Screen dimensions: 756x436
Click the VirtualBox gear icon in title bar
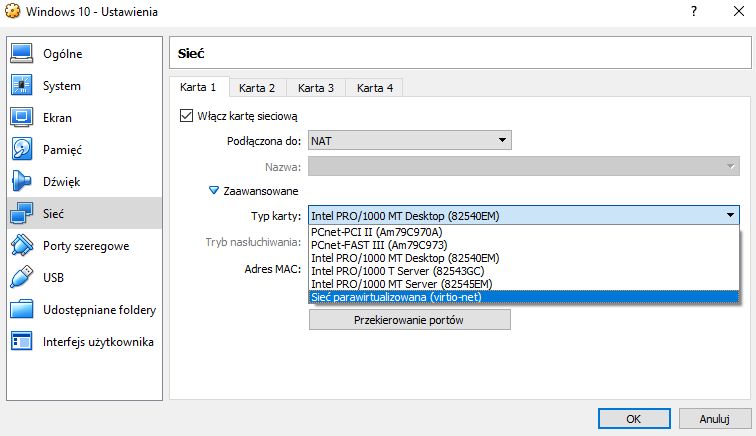(x=12, y=11)
